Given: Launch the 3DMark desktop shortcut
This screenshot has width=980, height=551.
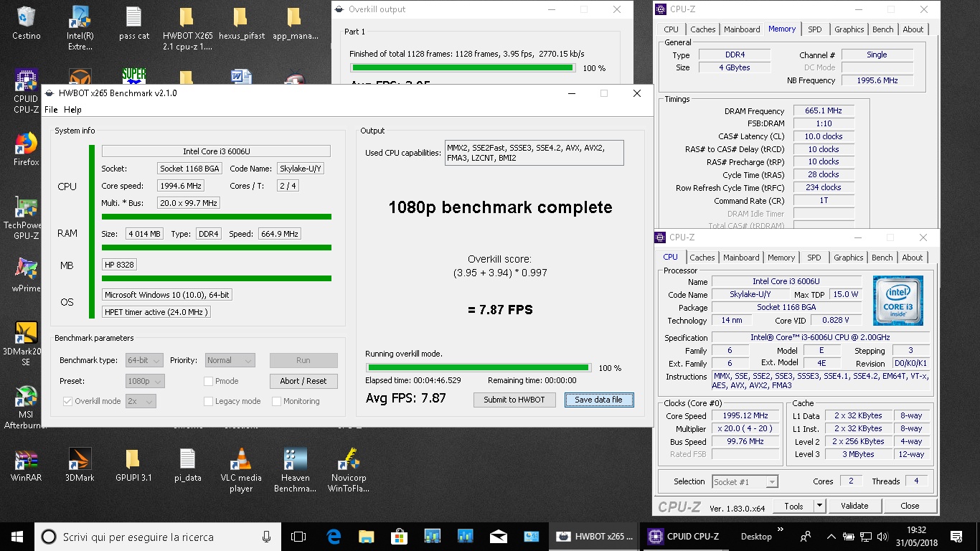Looking at the screenshot, I should 80,464.
